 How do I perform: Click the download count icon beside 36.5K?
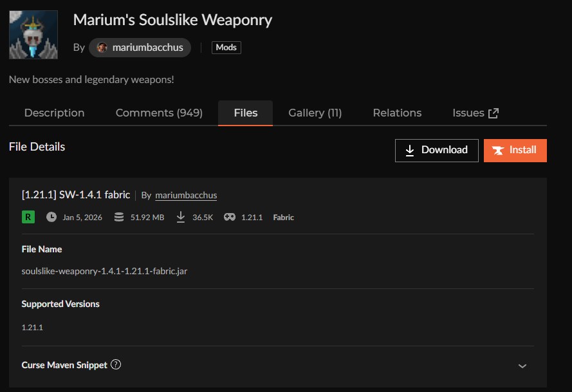(181, 217)
